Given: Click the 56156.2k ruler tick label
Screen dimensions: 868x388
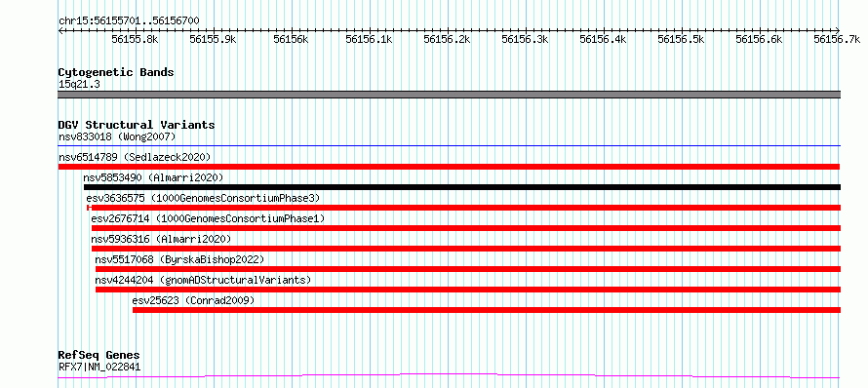Looking at the screenshot, I should coord(448,39).
